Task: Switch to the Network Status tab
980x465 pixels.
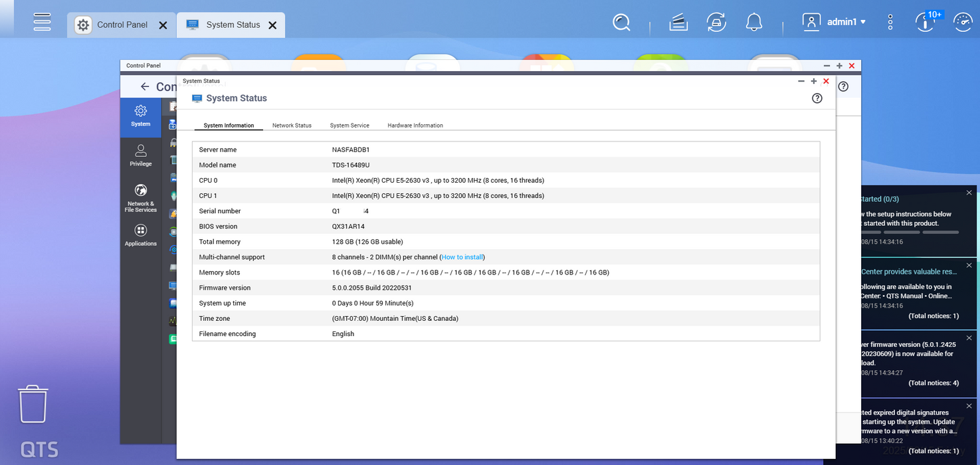Action: pyautogui.click(x=292, y=126)
